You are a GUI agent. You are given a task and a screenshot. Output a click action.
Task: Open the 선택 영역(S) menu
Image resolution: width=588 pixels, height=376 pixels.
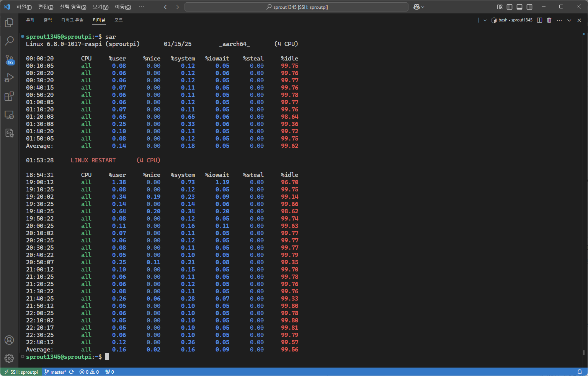click(x=73, y=7)
